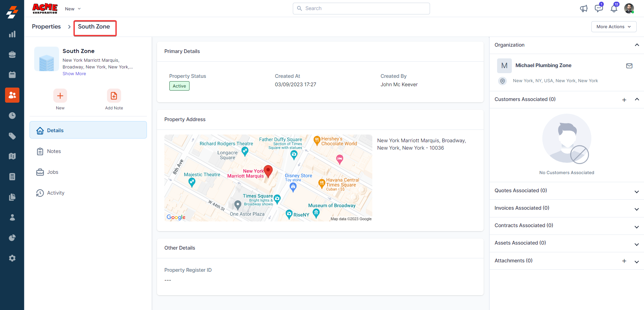Switch to the Notes tab
644x310 pixels.
[x=88, y=151]
